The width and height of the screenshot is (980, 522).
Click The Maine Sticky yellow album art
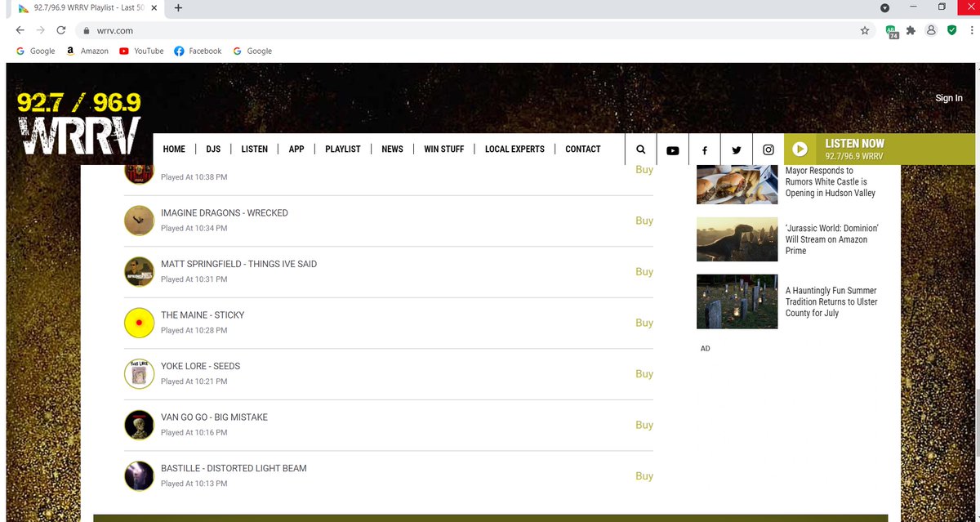[140, 323]
